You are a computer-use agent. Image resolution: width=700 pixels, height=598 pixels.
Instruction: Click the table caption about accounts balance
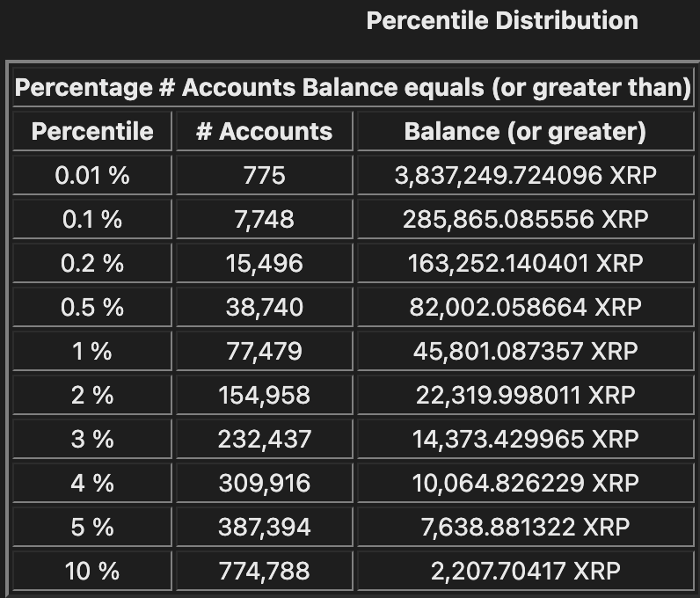click(353, 88)
